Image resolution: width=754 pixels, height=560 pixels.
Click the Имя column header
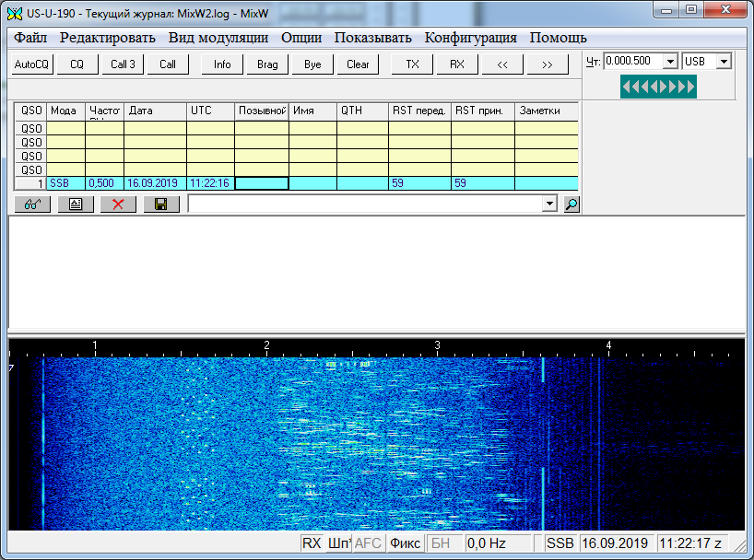click(x=312, y=111)
